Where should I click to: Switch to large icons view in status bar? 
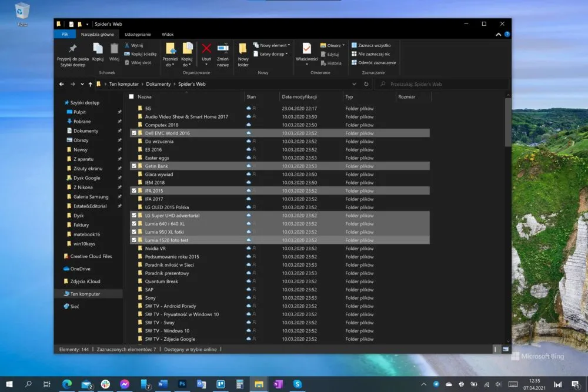pos(506,349)
